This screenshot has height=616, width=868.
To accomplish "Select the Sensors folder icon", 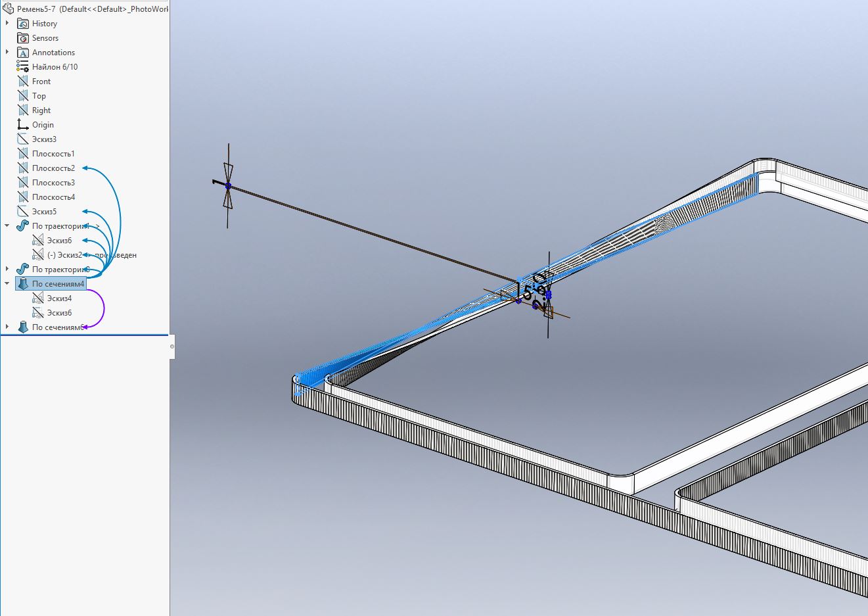I will pyautogui.click(x=23, y=38).
